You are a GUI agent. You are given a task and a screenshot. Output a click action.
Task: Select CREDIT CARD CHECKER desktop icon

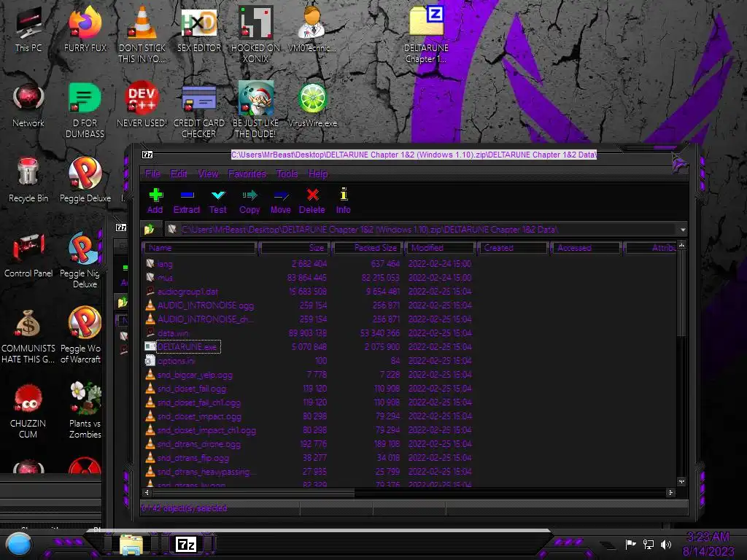click(198, 111)
